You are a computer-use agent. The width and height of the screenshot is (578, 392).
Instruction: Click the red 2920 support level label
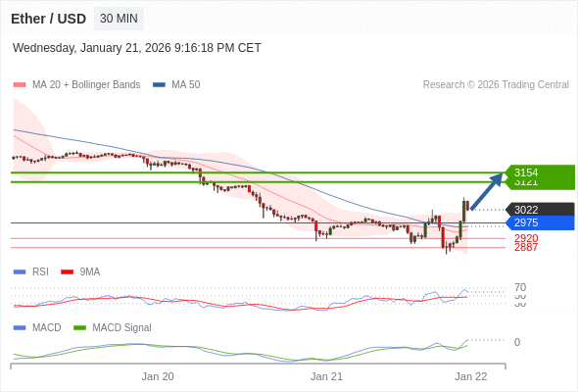526,238
